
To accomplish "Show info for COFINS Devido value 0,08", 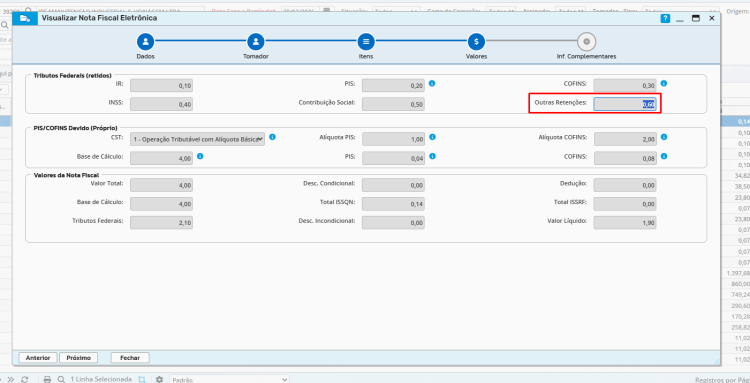I will pyautogui.click(x=664, y=156).
